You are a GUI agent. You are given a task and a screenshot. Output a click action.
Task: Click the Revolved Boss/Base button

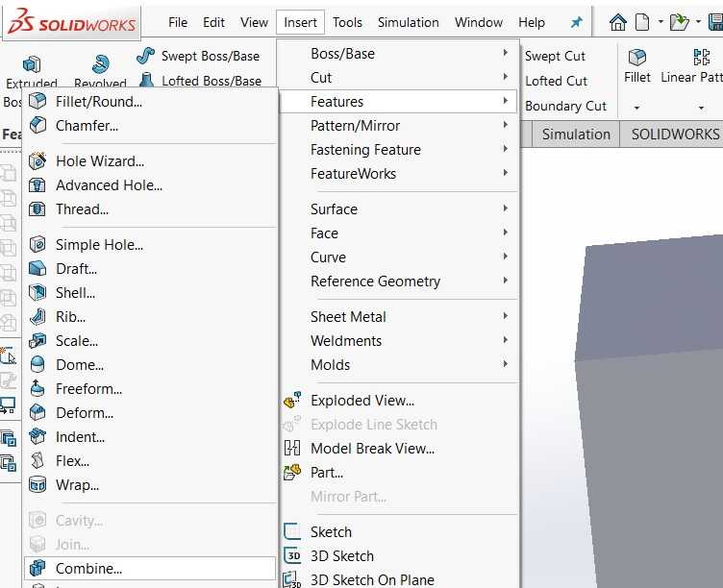[x=100, y=71]
